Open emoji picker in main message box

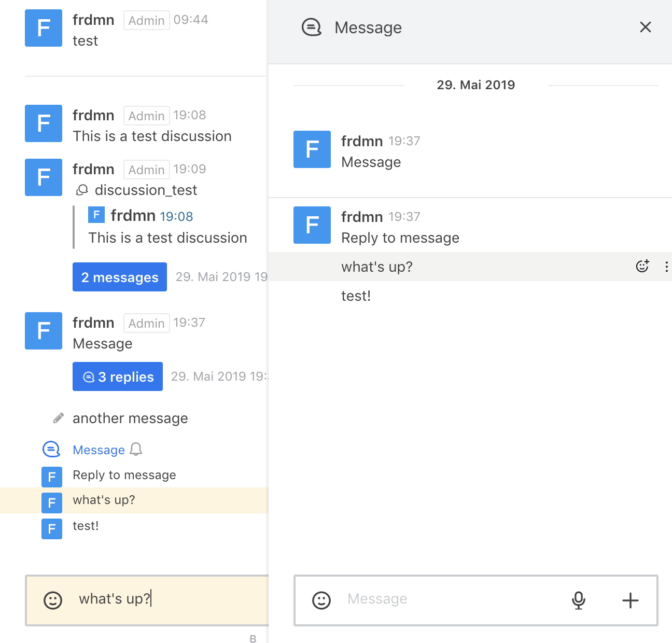click(x=54, y=600)
